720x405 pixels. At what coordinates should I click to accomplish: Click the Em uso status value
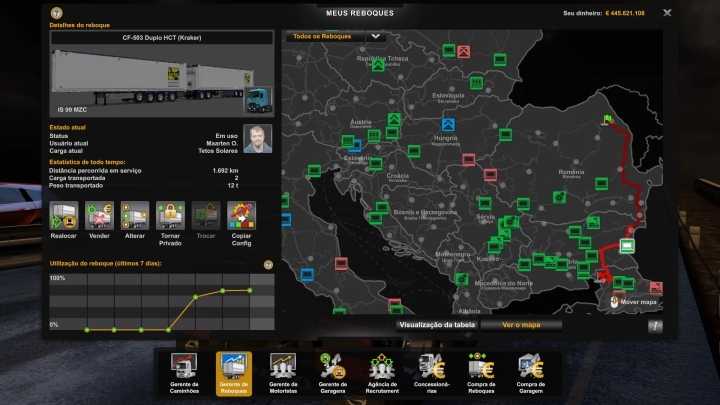227,136
